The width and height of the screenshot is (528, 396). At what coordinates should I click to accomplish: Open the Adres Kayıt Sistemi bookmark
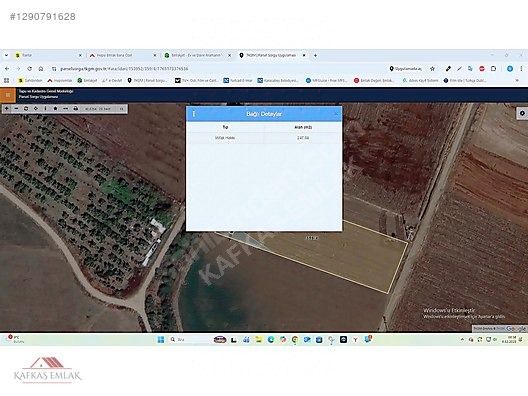pyautogui.click(x=421, y=80)
